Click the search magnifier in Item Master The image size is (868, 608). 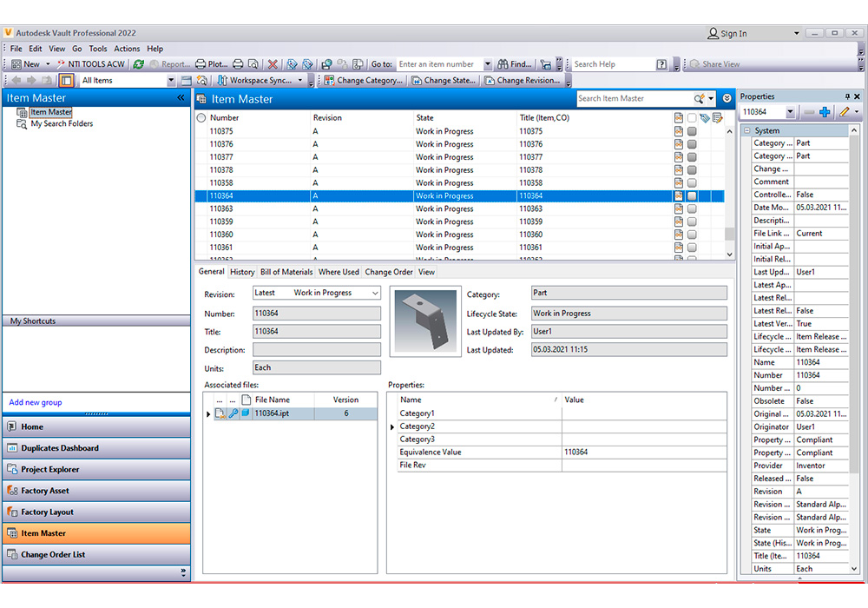click(699, 98)
